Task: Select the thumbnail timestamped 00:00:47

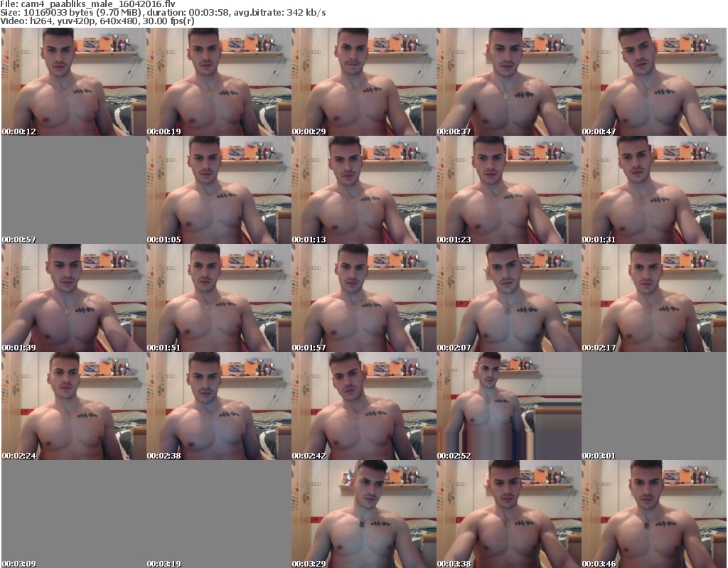Action: point(654,82)
